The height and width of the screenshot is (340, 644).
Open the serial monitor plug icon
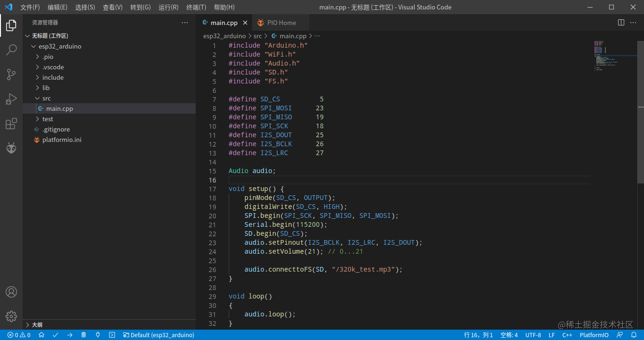pos(98,335)
